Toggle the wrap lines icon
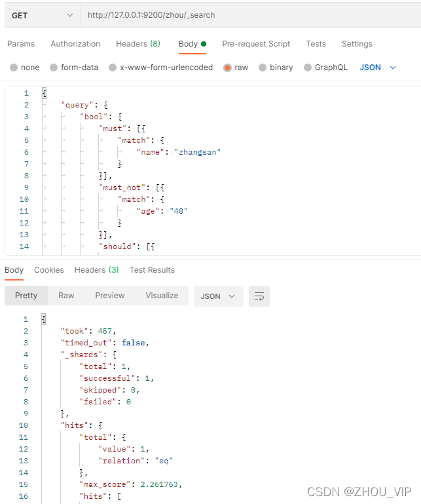 tap(259, 296)
